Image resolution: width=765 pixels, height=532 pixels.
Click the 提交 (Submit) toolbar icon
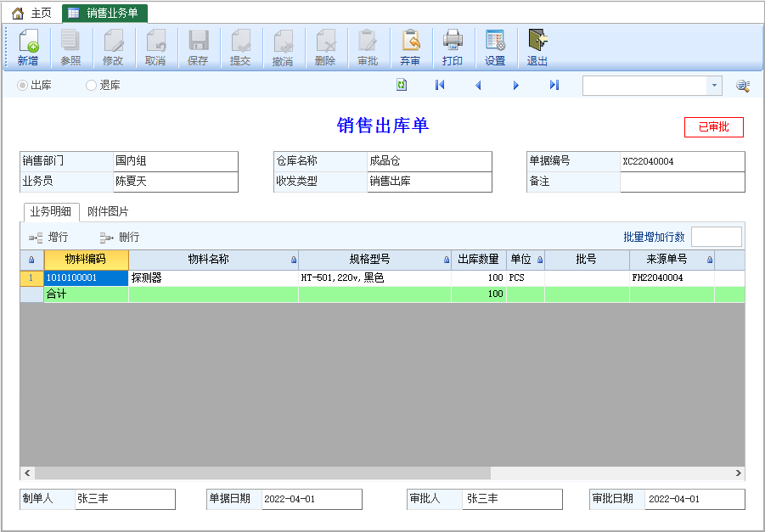[240, 41]
